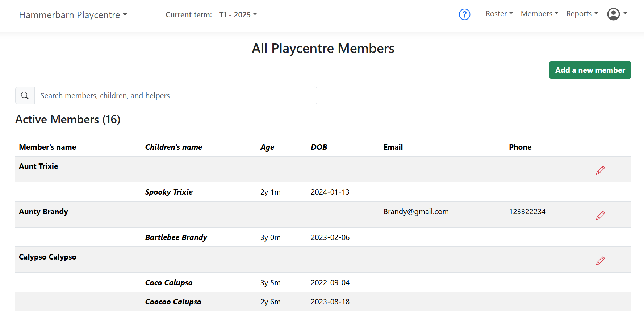Click child name Coocoo Calupso
The height and width of the screenshot is (311, 644).
coord(173,302)
